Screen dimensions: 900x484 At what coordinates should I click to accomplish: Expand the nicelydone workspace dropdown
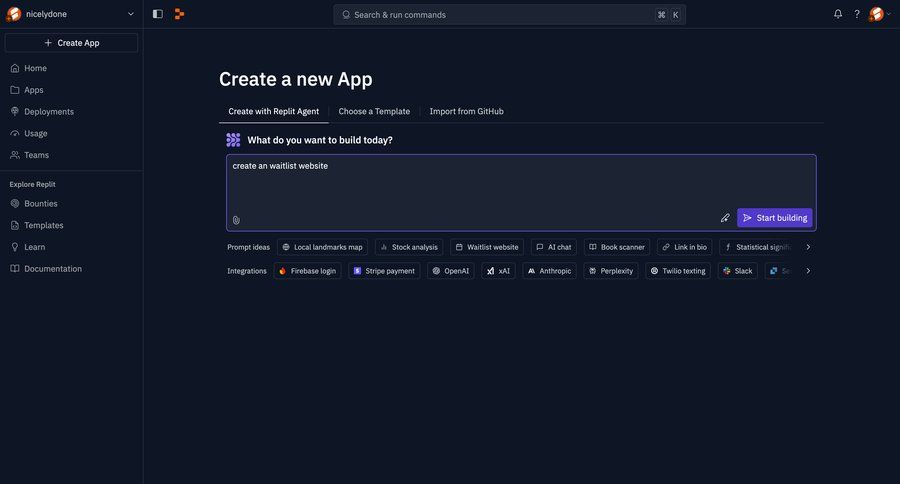point(131,14)
